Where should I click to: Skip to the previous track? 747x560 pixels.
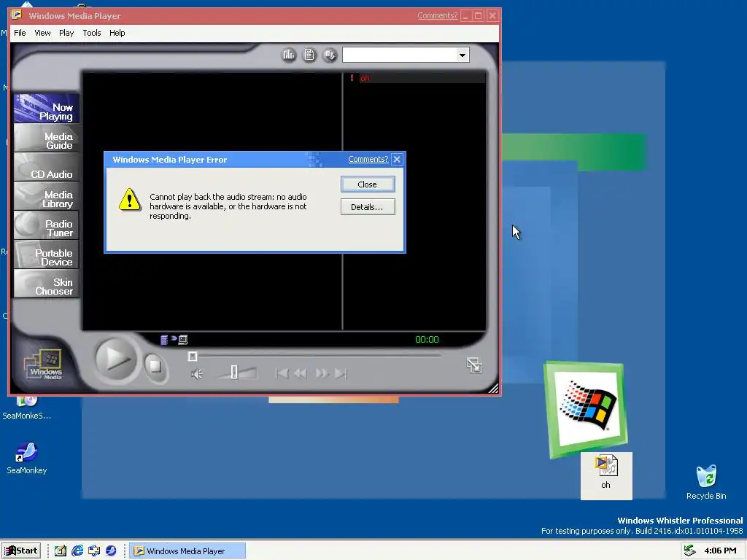pos(282,373)
